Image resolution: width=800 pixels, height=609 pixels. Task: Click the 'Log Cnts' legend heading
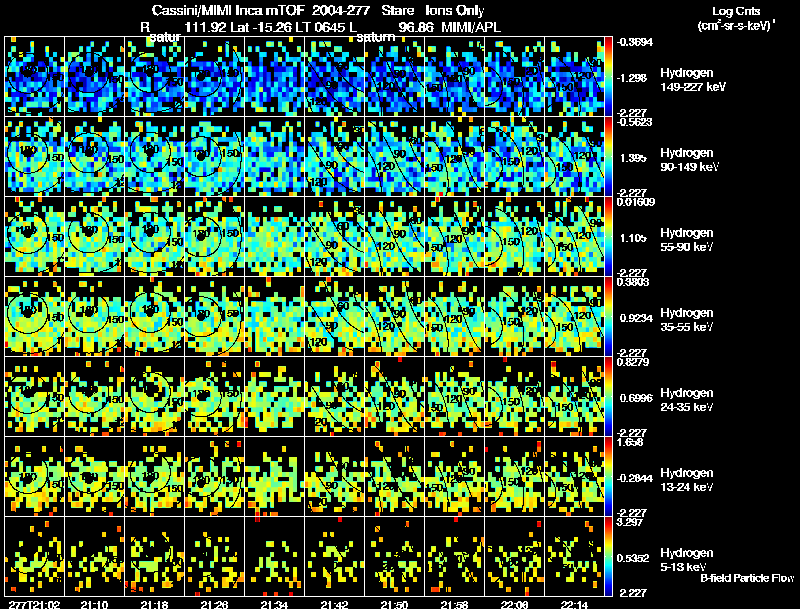[x=736, y=11]
